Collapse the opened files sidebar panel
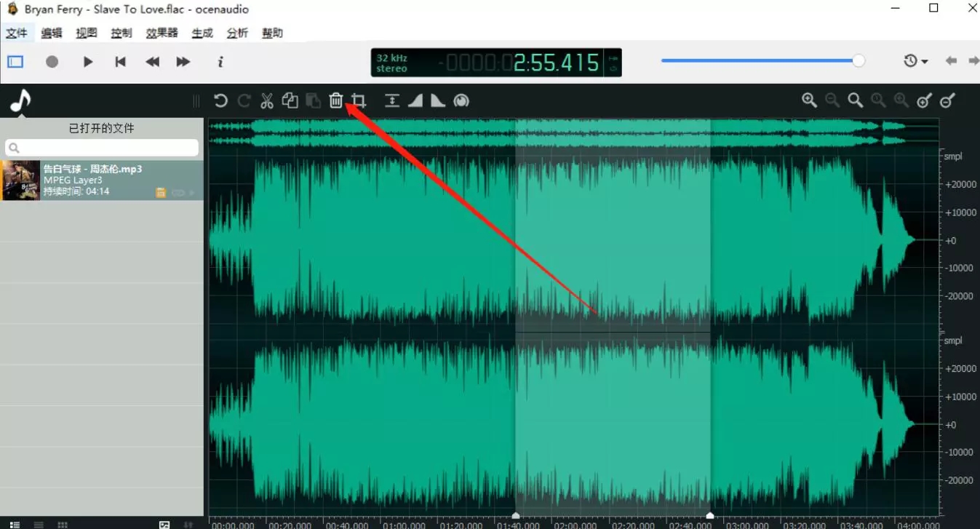Viewport: 980px width, 529px height. (195, 101)
